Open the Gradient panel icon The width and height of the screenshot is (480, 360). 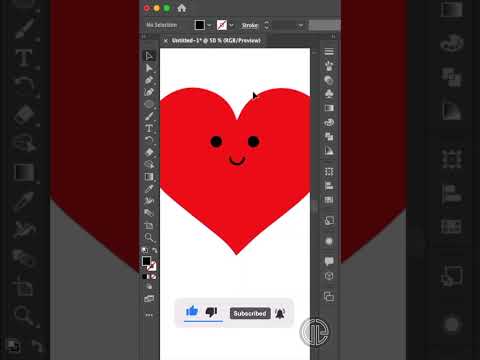[329, 108]
